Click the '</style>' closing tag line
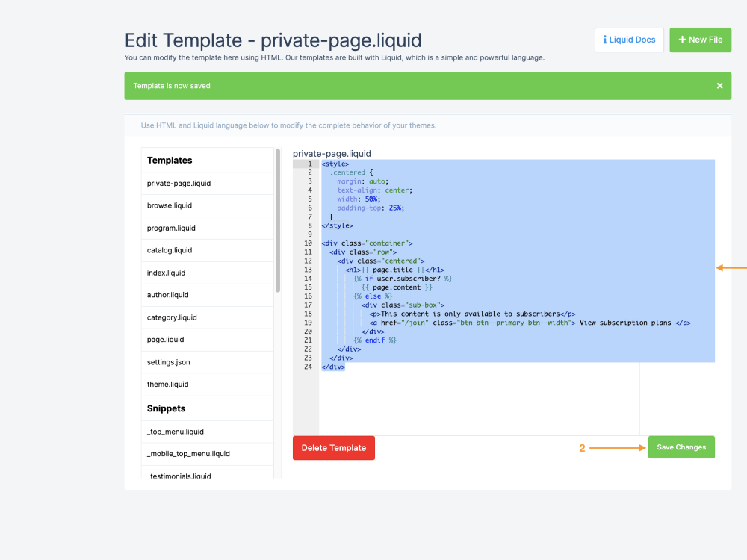747x560 pixels. tap(338, 225)
